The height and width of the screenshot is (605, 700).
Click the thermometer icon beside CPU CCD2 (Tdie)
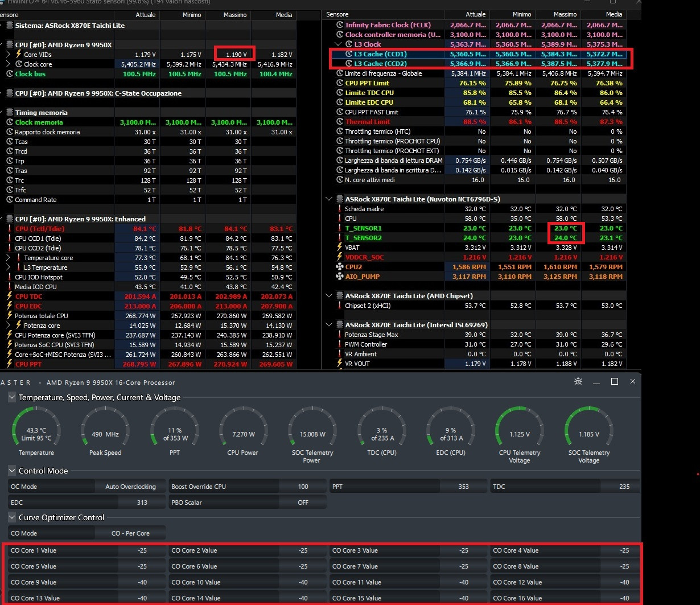click(10, 248)
